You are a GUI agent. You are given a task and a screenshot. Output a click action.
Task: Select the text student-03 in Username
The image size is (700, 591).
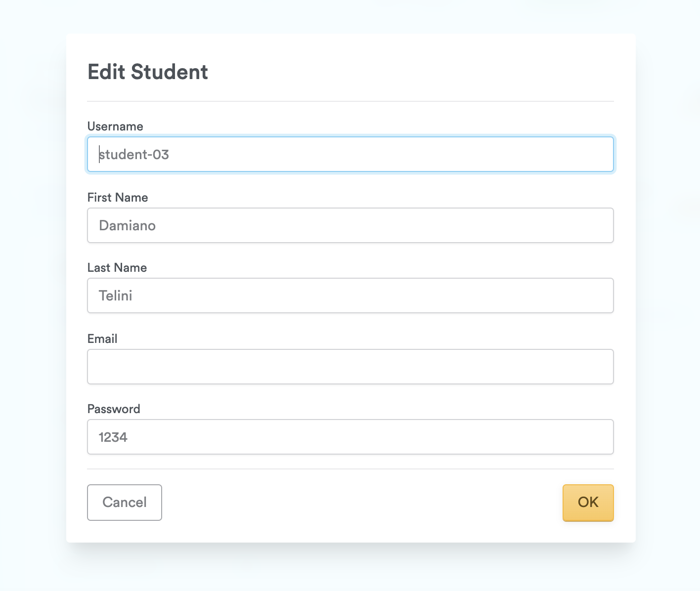(134, 154)
